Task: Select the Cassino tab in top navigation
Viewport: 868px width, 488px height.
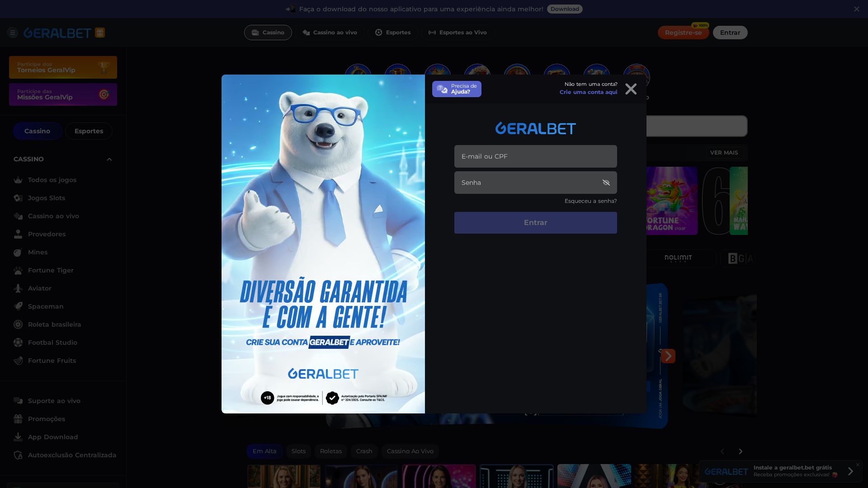Action: coord(268,33)
